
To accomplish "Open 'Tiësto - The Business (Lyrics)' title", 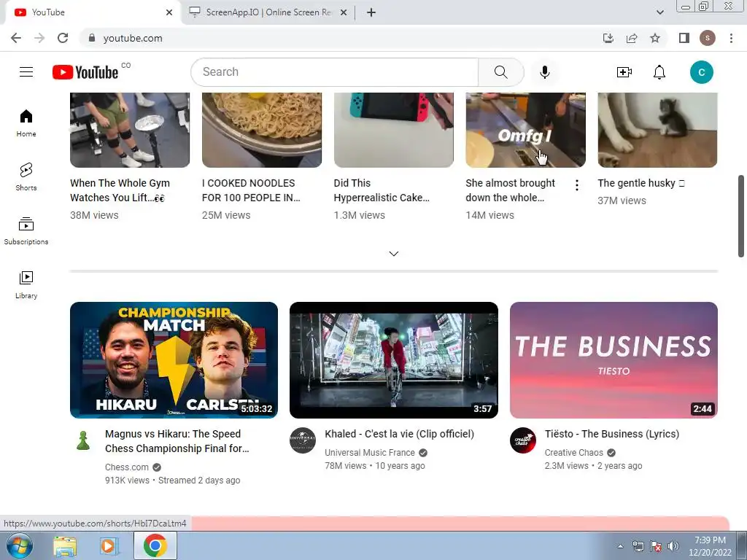I will pos(612,434).
